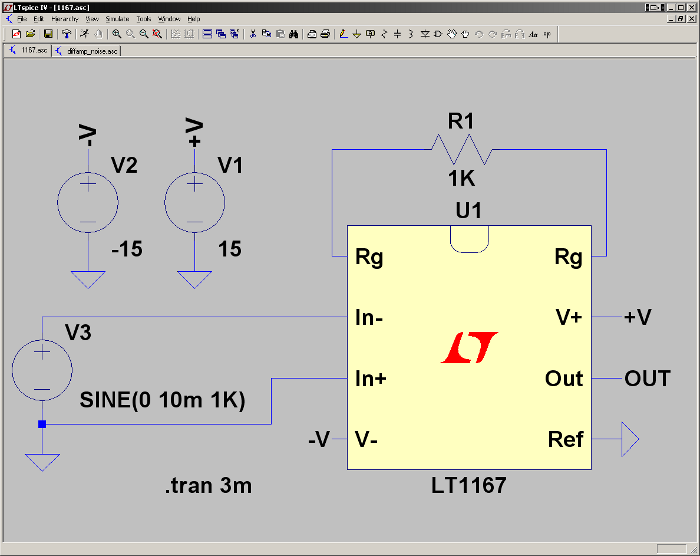
Task: Select the Diode placement tool
Action: pyautogui.click(x=425, y=34)
